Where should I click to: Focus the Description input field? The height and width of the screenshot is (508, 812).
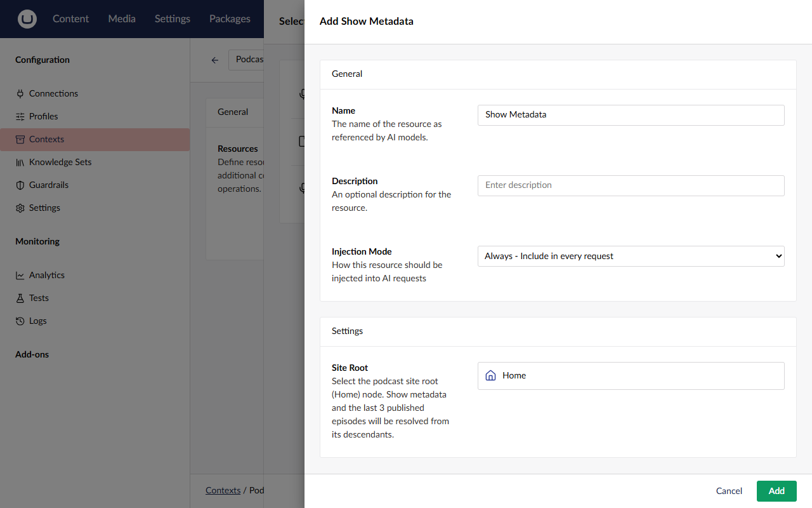click(x=631, y=185)
